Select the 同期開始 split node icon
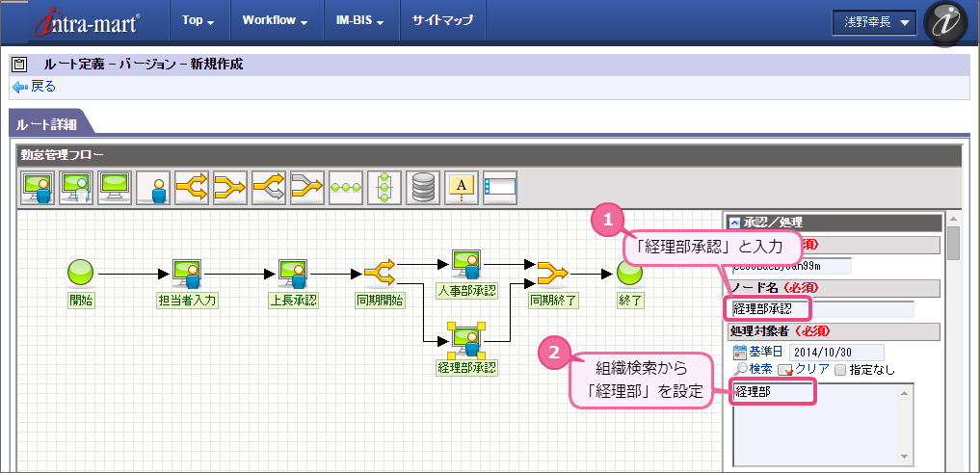Viewport: 980px width, 473px height. click(x=380, y=273)
